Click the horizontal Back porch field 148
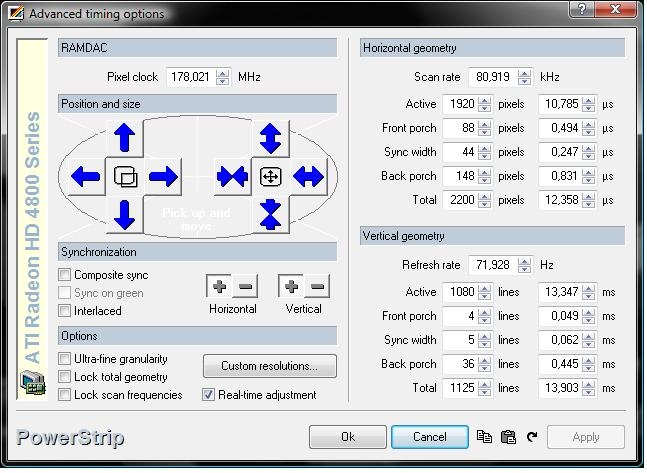 [460, 176]
